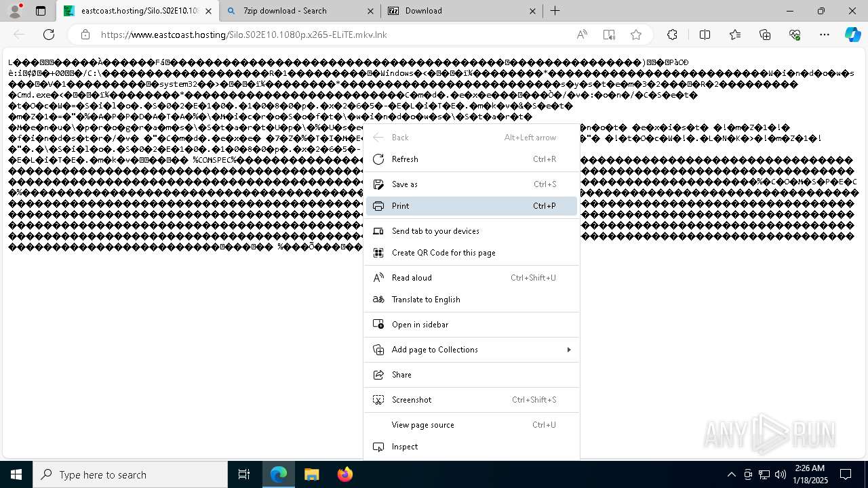This screenshot has width=868, height=488.
Task: Close the 7zip download Search tab
Action: (x=370, y=11)
